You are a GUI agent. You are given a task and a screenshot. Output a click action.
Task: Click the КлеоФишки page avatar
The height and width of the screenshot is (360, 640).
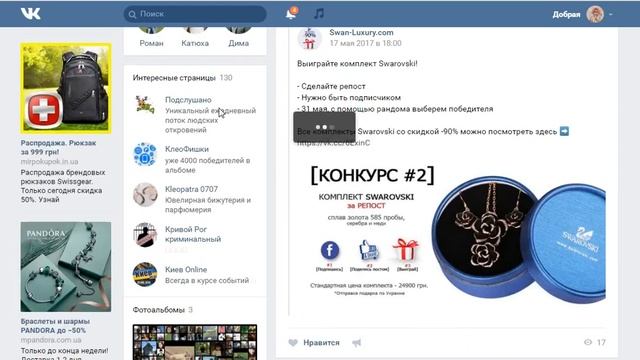tap(145, 154)
